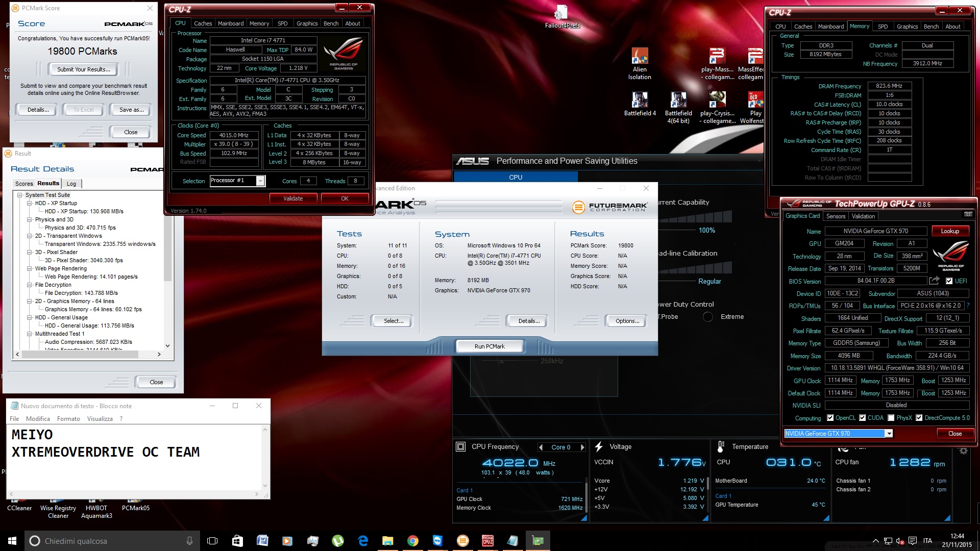Viewport: 980px width, 551px height.
Task: Open Microsoft Word from the taskbar
Action: 262,541
